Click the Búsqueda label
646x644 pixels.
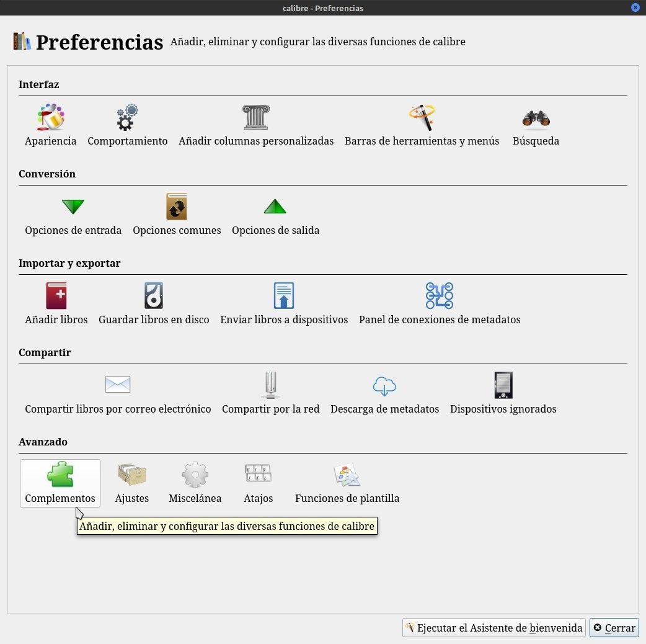536,141
